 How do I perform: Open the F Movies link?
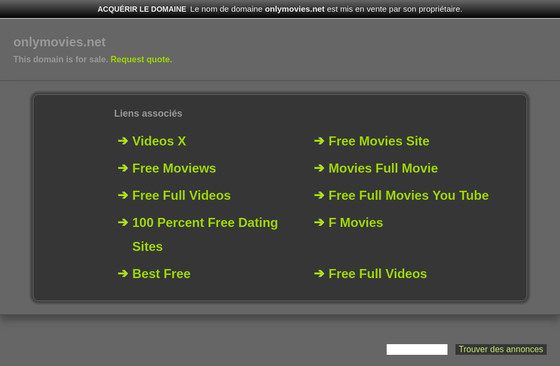(x=356, y=223)
